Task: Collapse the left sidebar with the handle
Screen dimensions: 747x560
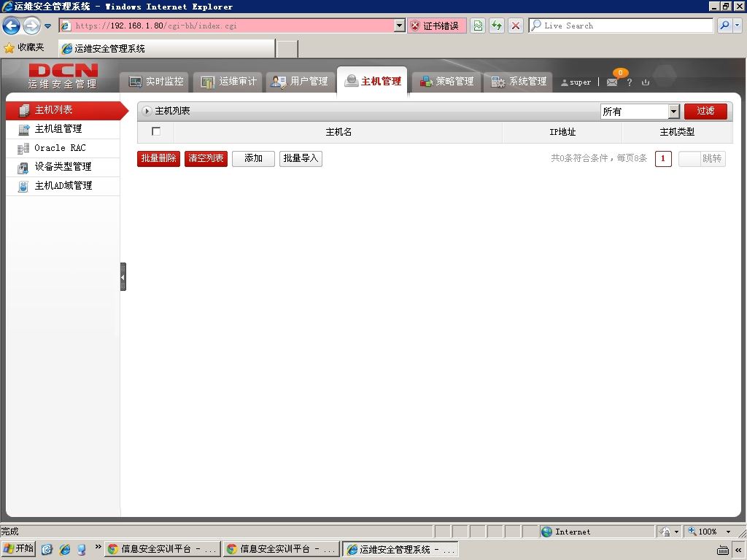Action: [x=123, y=276]
